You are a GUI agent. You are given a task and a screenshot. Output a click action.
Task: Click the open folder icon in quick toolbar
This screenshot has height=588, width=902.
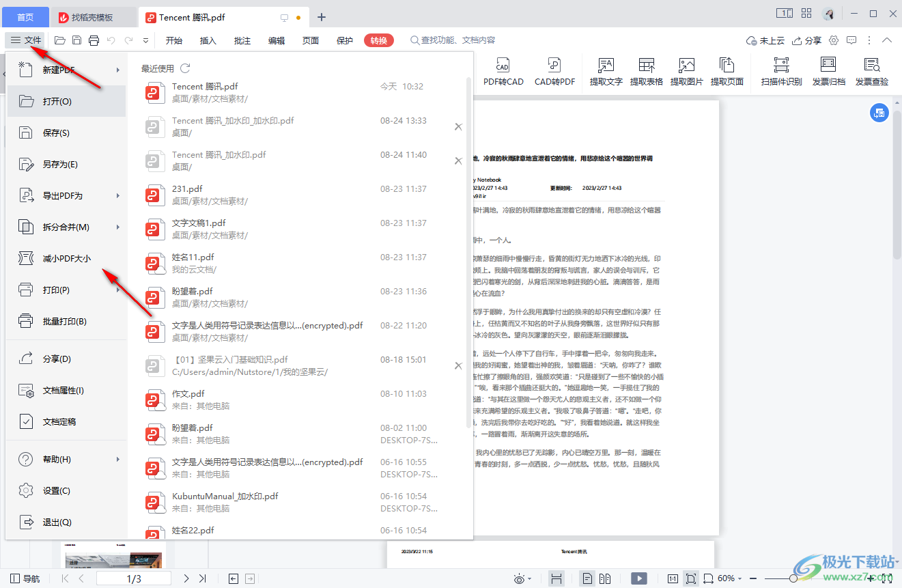60,40
